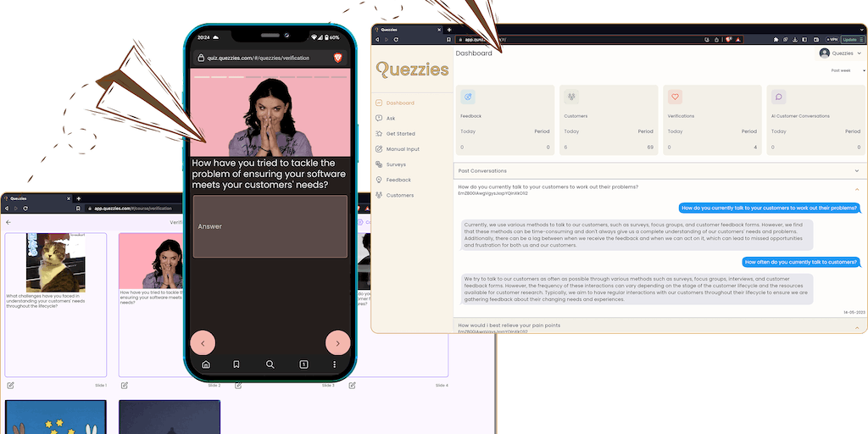Click the Feedback card icon on dashboard
Screen dimensions: 868x434
[468, 97]
